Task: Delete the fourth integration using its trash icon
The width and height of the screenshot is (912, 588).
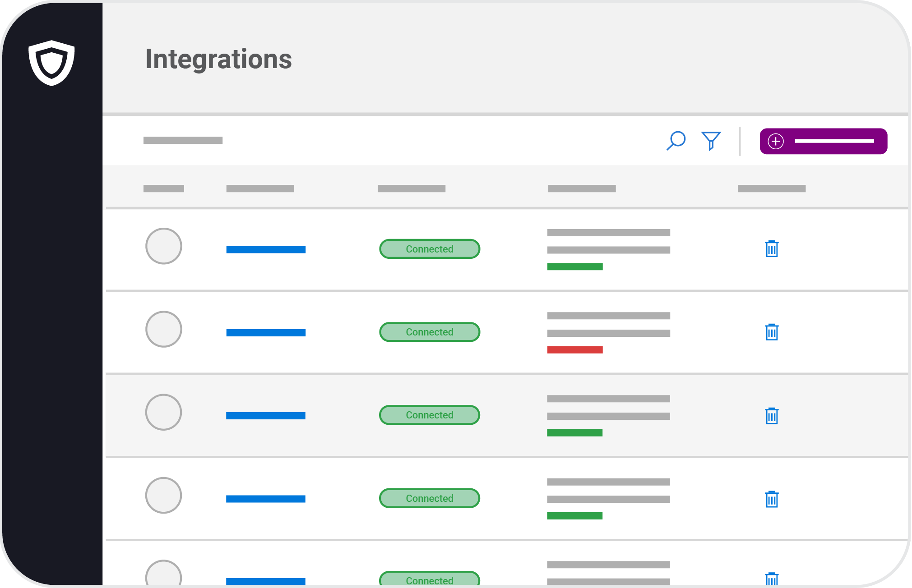Action: coord(772,499)
